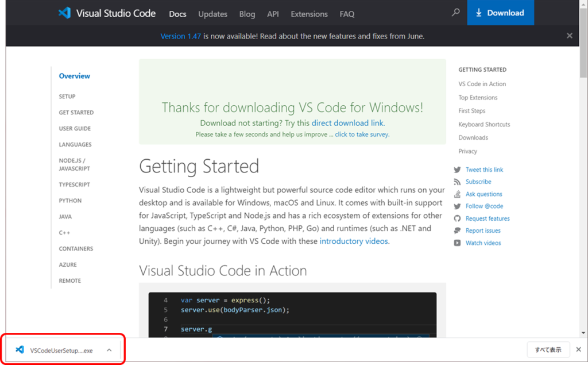588x365 pixels.
Task: Click the Watch videos link
Action: click(483, 243)
